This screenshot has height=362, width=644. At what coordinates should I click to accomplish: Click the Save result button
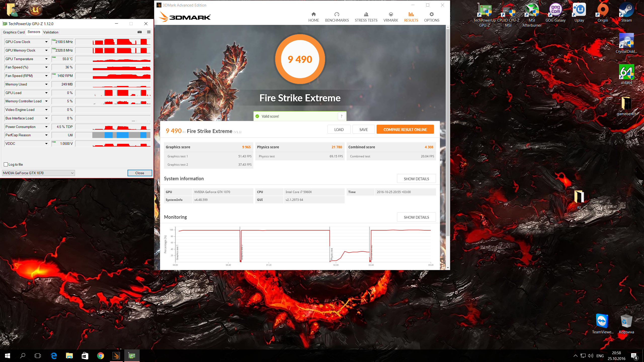(x=363, y=129)
